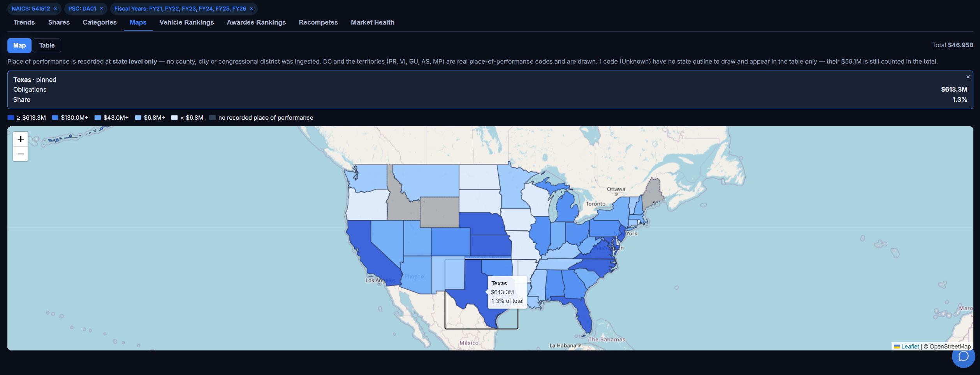Open the Trends tab
Screen dimensions: 980x375
tap(24, 22)
